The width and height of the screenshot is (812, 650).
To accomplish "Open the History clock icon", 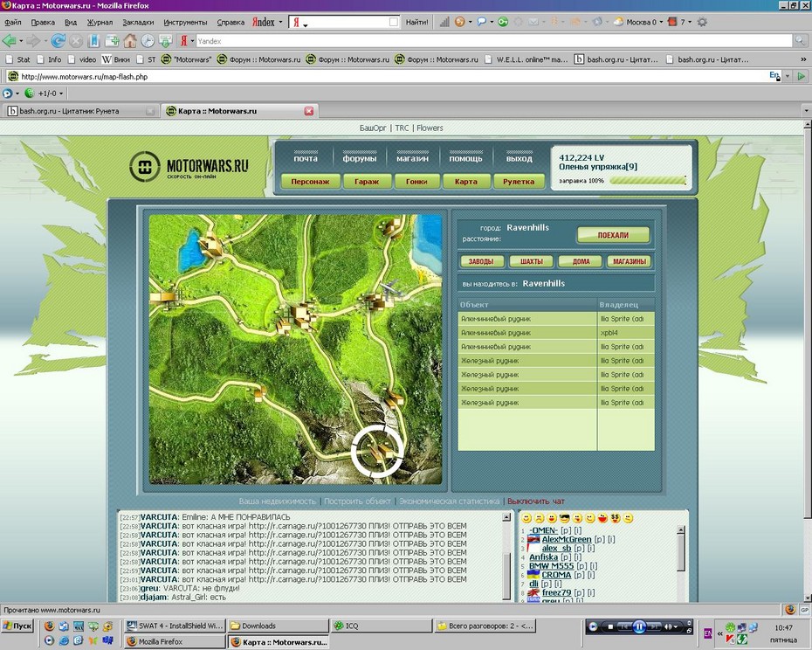I will [148, 40].
